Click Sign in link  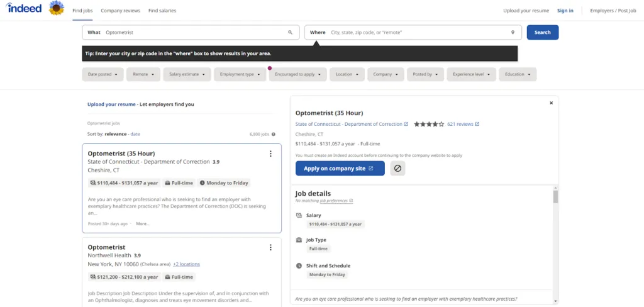[x=565, y=11]
